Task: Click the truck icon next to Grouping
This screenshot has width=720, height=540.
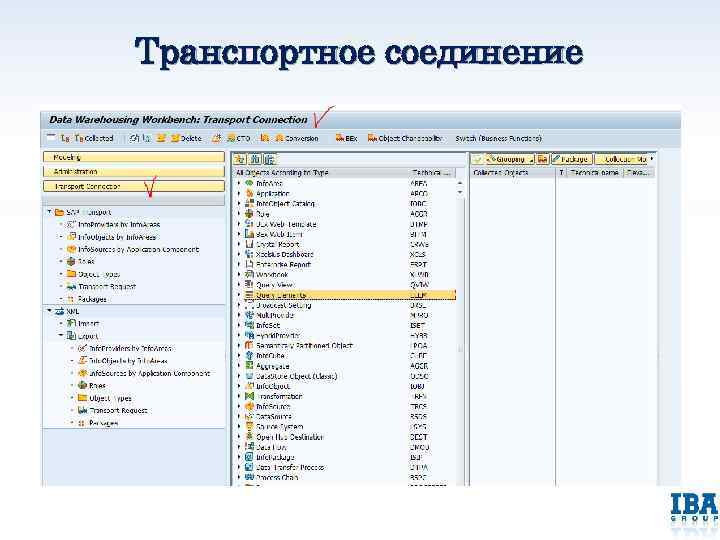Action: pyautogui.click(x=543, y=159)
